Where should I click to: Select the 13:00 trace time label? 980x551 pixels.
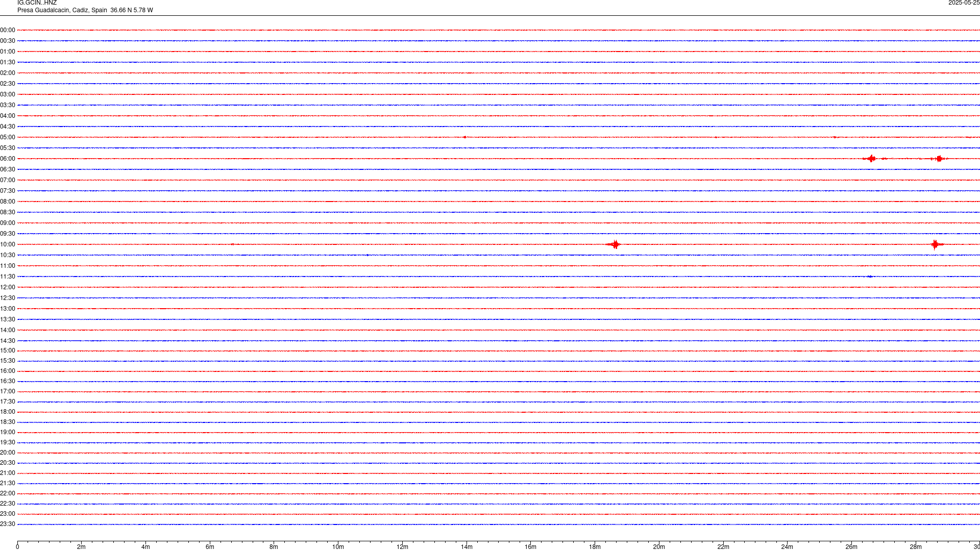(8, 309)
